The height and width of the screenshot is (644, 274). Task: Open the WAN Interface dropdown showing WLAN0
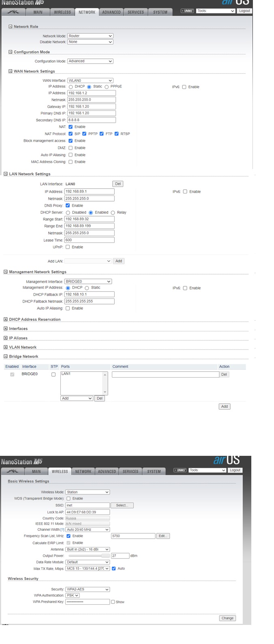(x=90, y=80)
